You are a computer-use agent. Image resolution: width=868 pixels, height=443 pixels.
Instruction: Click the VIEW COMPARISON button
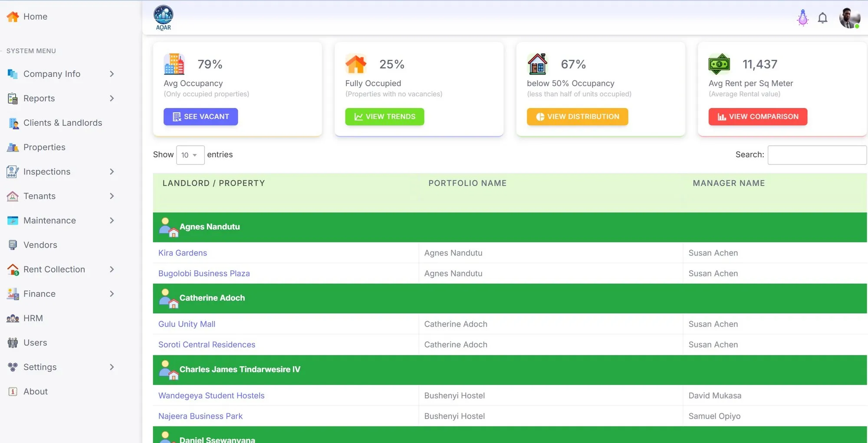[757, 116]
